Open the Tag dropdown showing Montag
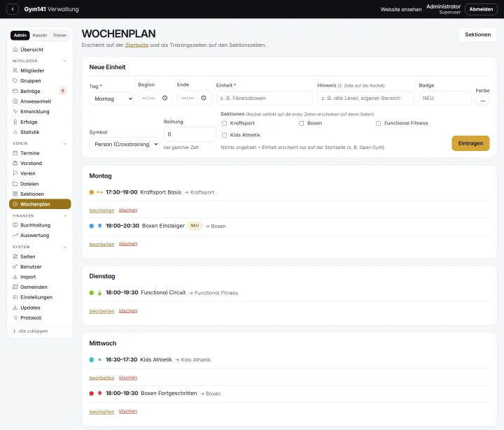The height and width of the screenshot is (430, 504). 111,99
